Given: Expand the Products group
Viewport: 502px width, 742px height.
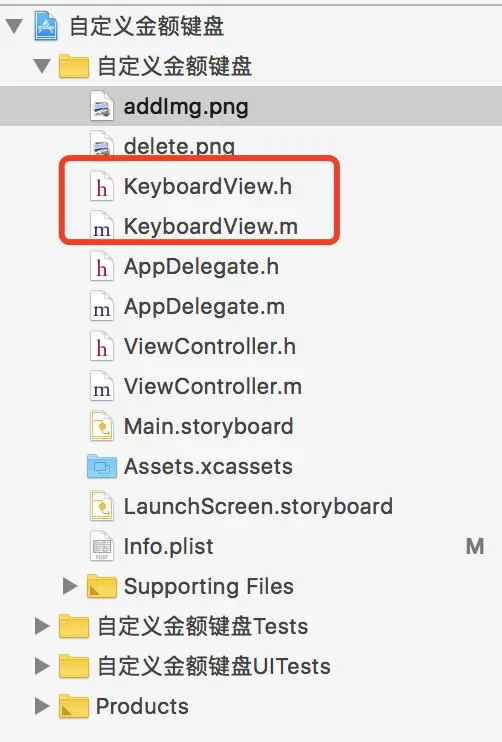Looking at the screenshot, I should tap(43, 707).
